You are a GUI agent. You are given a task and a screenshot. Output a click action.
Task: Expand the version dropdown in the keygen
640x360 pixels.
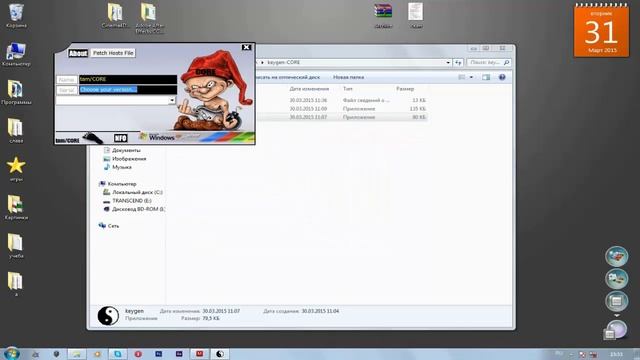[x=172, y=100]
